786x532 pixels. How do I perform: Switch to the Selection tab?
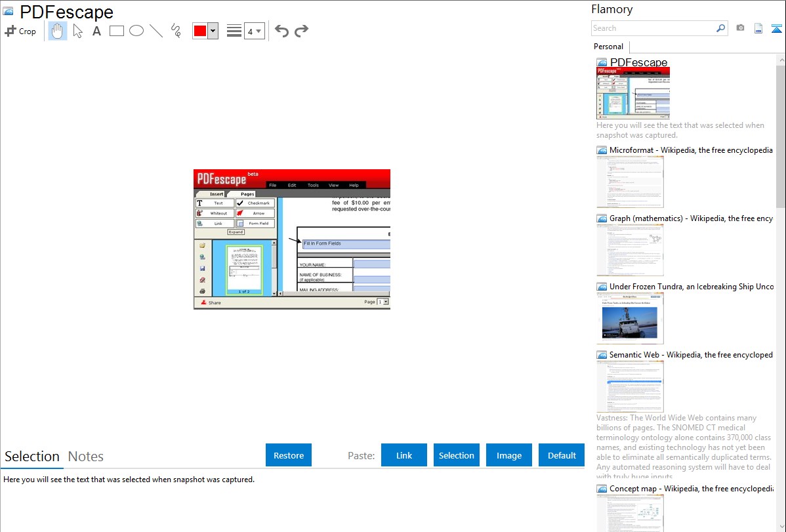[x=32, y=457]
